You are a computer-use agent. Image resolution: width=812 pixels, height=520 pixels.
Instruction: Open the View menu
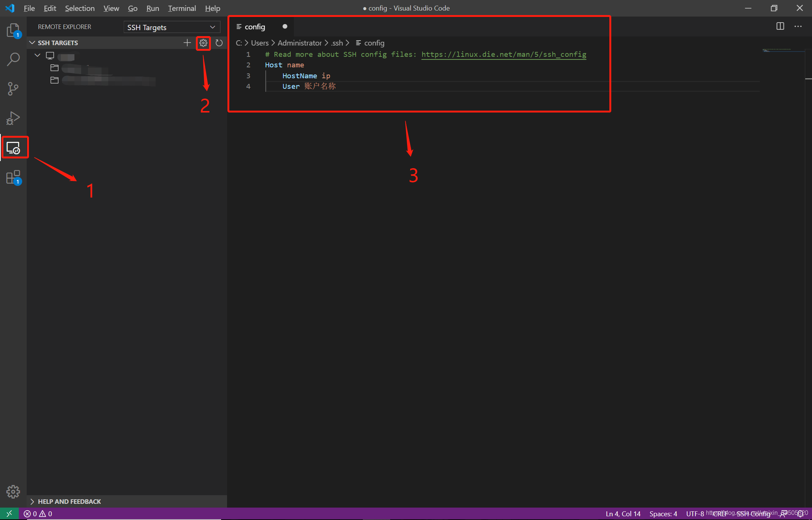111,8
